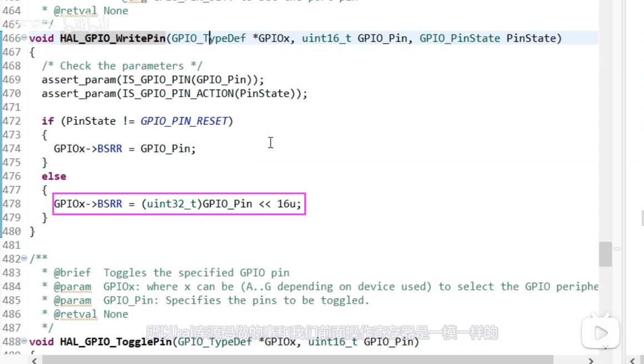Collapse the Toggles comment block at line 482
This screenshot has width=644, height=364.
pos(24,259)
